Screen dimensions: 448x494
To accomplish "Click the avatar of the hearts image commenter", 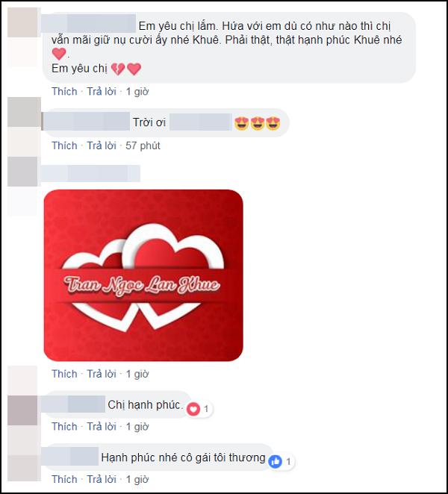I will (22, 172).
